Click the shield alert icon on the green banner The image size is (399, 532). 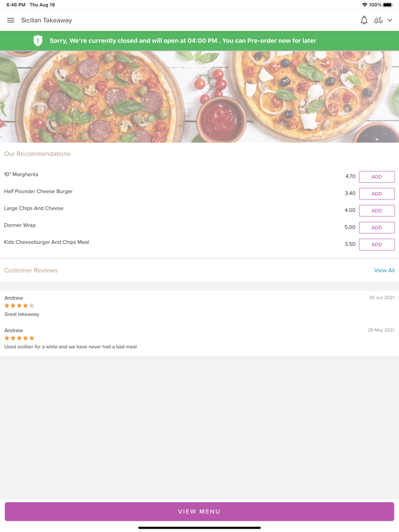[x=38, y=40]
